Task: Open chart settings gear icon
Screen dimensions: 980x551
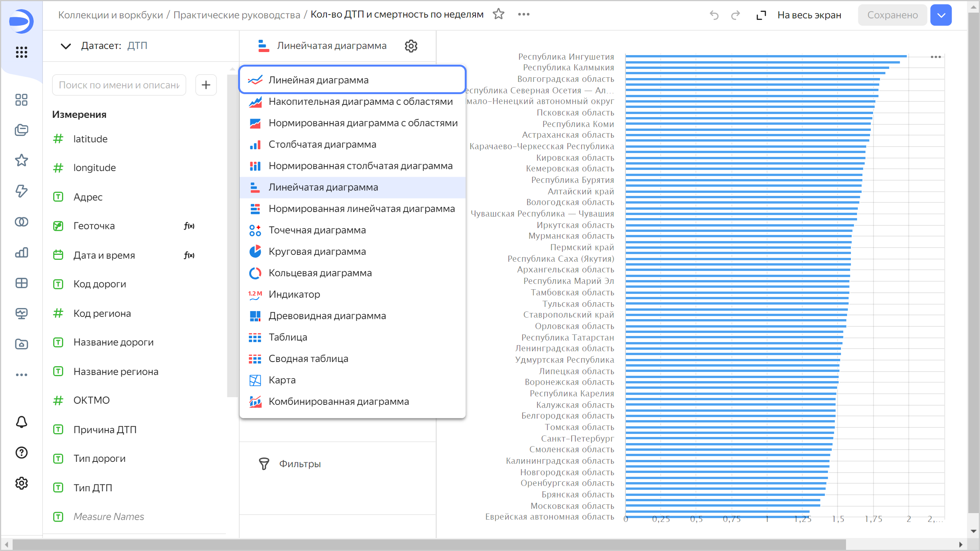Action: [411, 46]
